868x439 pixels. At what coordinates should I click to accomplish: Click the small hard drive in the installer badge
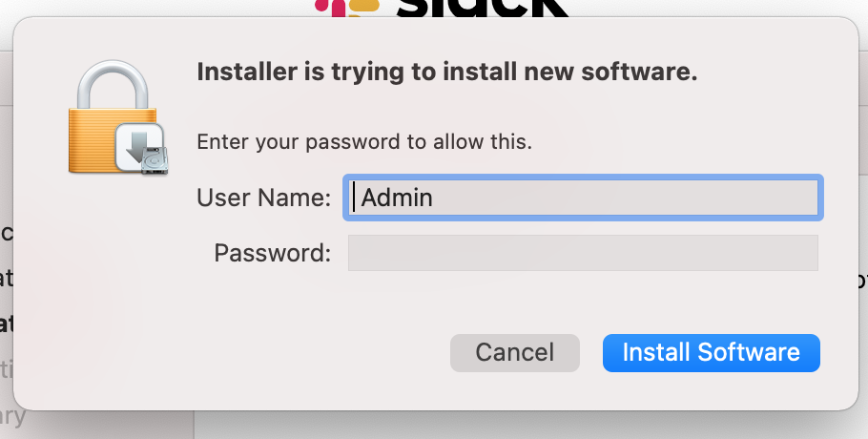click(x=155, y=161)
